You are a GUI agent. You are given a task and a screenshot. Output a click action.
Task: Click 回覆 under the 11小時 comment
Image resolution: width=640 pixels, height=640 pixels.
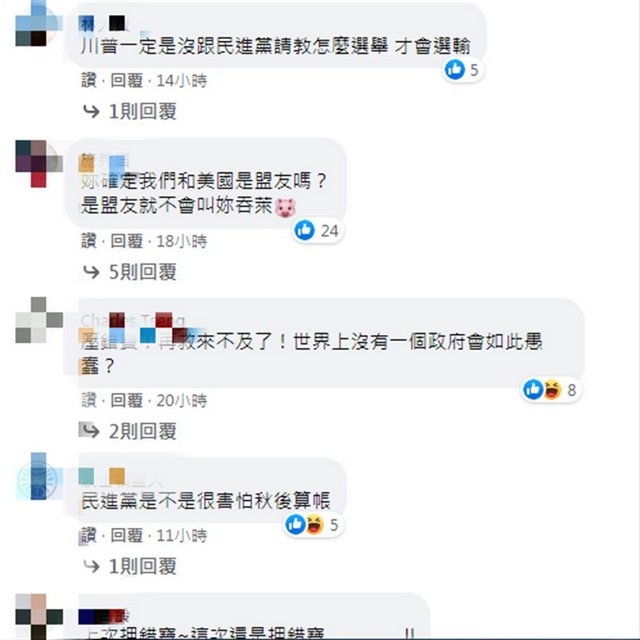127,535
